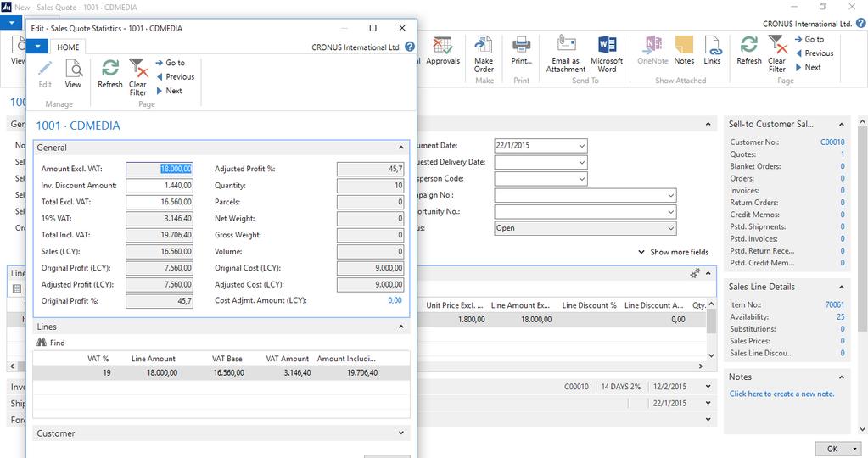Open the Sales Quote application menu dropdown
This screenshot has width=868, height=458.
pyautogui.click(x=11, y=23)
